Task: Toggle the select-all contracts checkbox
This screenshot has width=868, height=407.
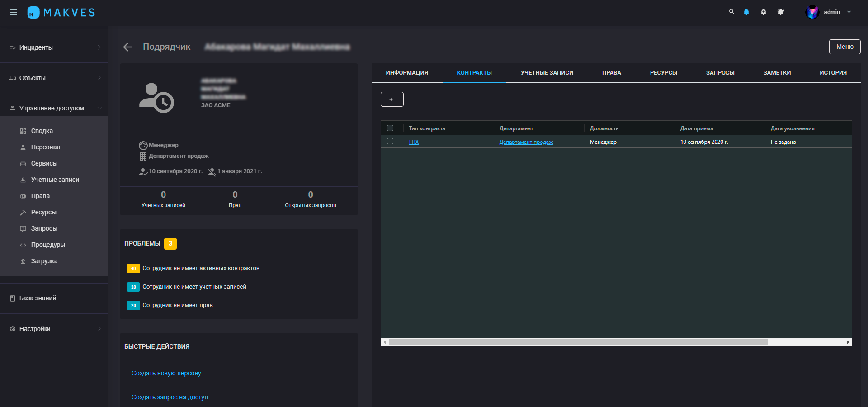Action: click(x=390, y=128)
